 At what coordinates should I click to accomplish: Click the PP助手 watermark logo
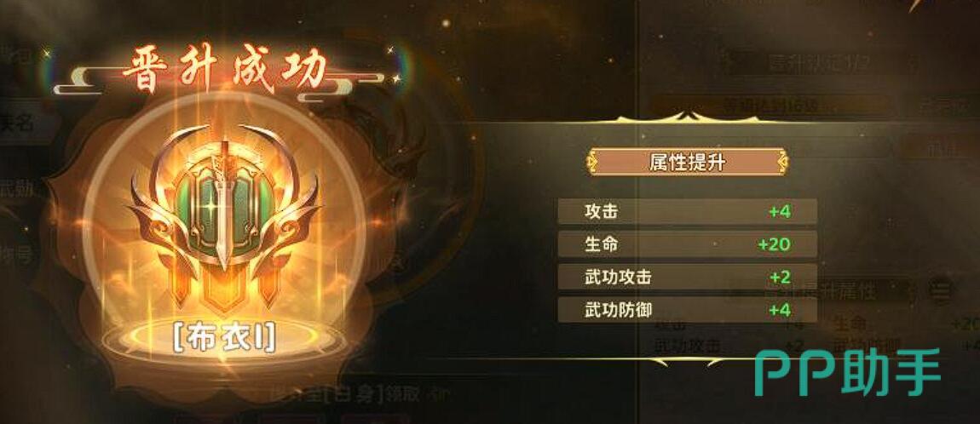[848, 372]
